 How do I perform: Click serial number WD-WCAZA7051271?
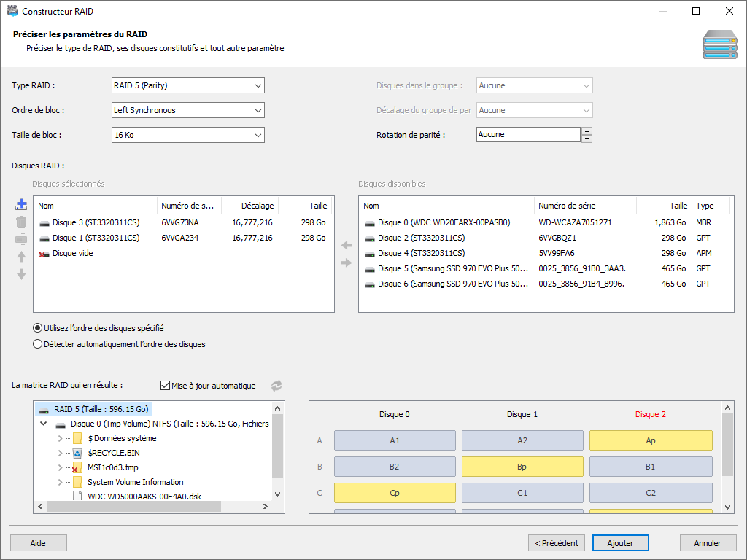(575, 222)
